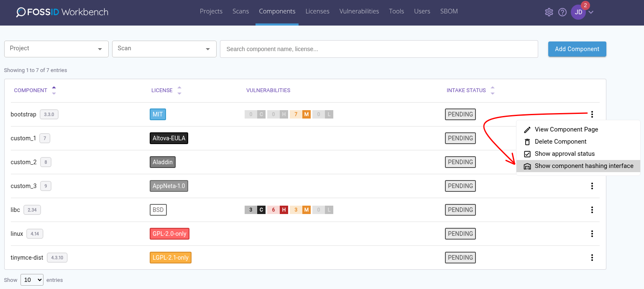This screenshot has height=289, width=644.
Task: Open the actions menu for libc row
Action: (592, 210)
